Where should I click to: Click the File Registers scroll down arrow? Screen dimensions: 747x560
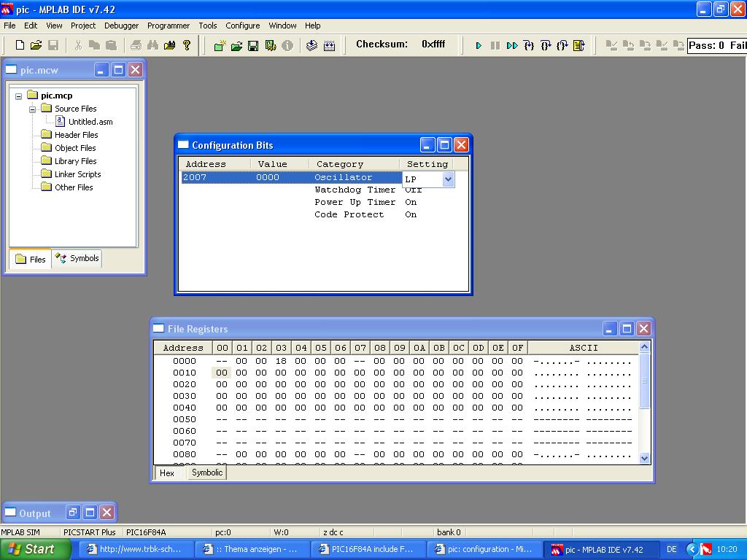point(644,458)
